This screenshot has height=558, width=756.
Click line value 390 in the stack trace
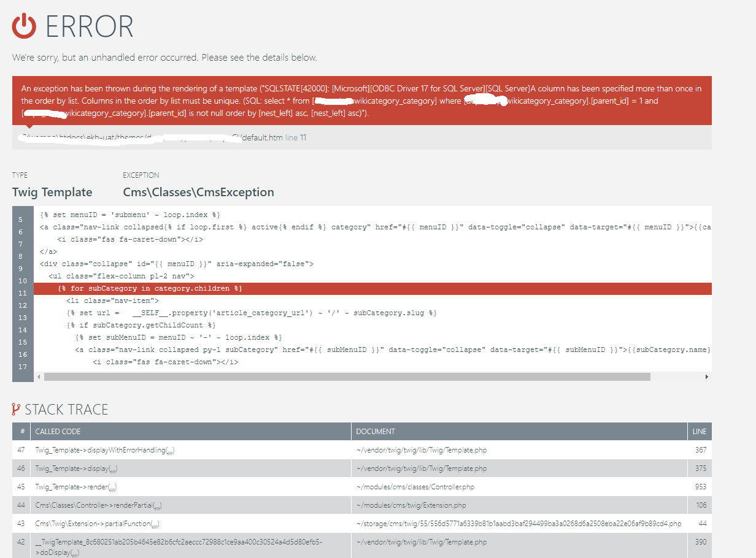(x=701, y=542)
